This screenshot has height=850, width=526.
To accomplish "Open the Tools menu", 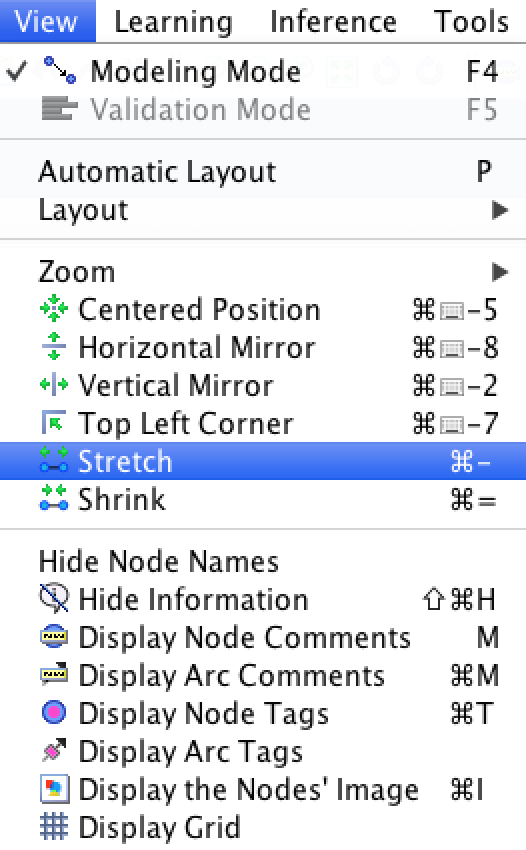I will point(471,22).
